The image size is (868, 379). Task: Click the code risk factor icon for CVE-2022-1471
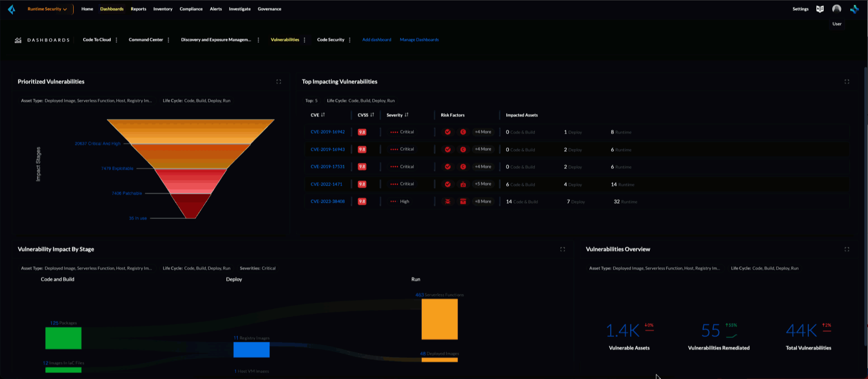(463, 184)
